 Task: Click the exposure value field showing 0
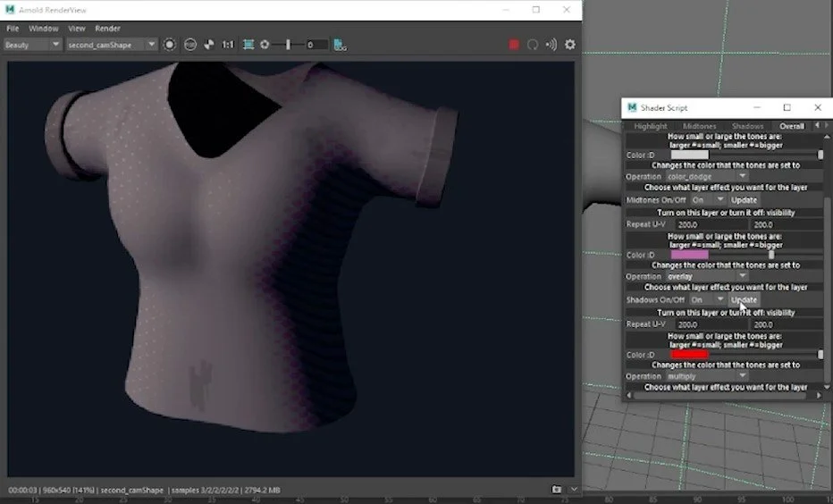coord(316,45)
